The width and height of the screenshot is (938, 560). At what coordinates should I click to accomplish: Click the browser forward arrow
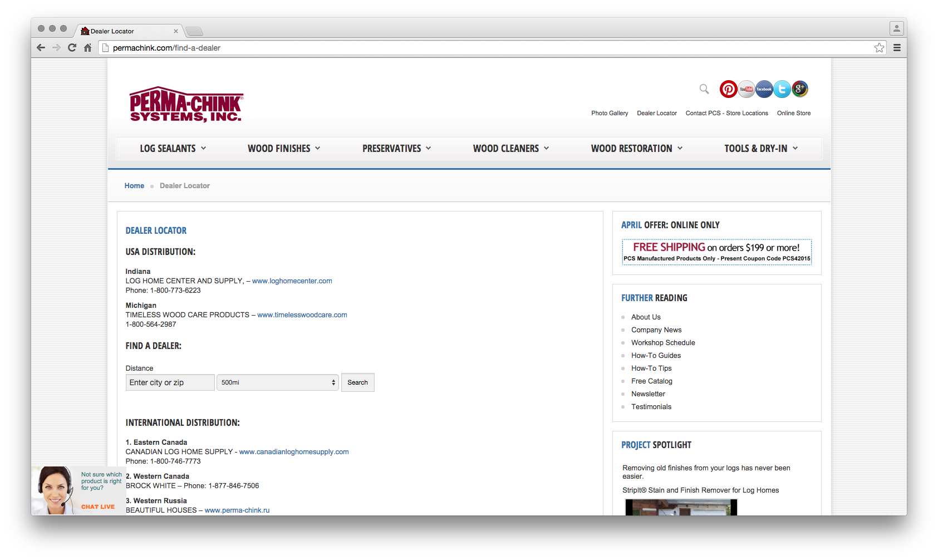(x=56, y=48)
